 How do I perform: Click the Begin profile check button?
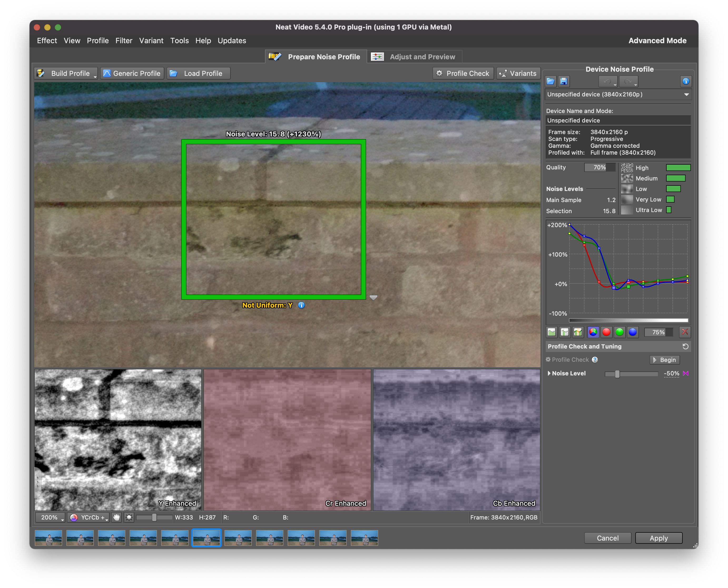664,360
